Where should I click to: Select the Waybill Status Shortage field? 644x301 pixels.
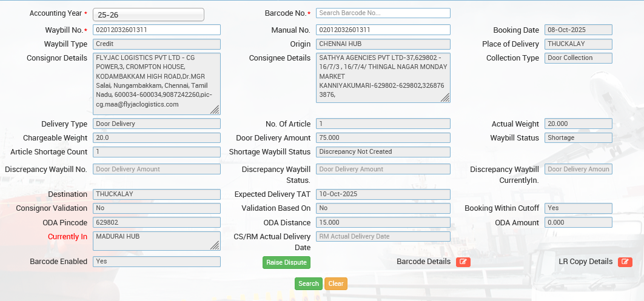click(x=578, y=137)
